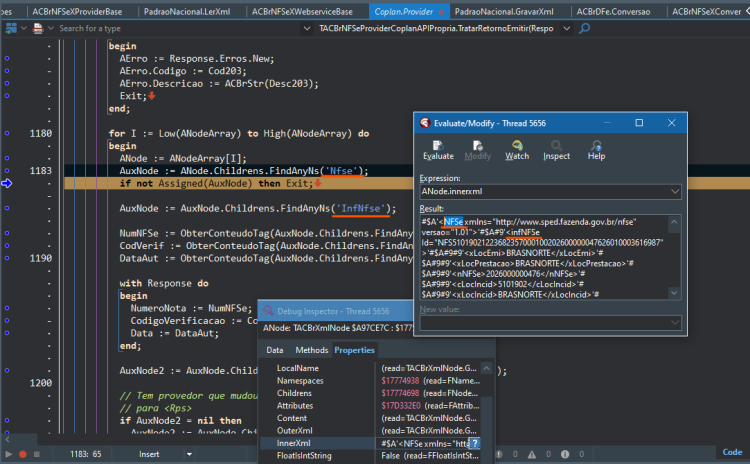This screenshot has width=750, height=464.
Task: Click the play macro button in status bar
Action: point(8,454)
